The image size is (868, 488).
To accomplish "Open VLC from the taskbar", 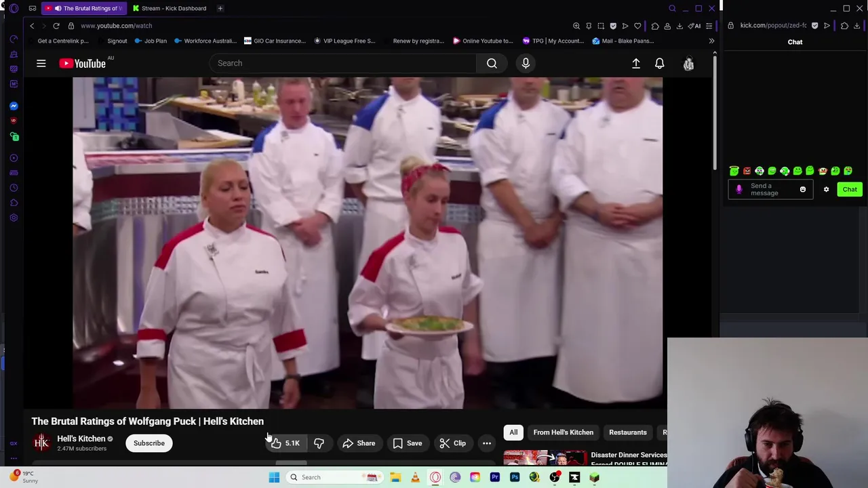I will (415, 477).
